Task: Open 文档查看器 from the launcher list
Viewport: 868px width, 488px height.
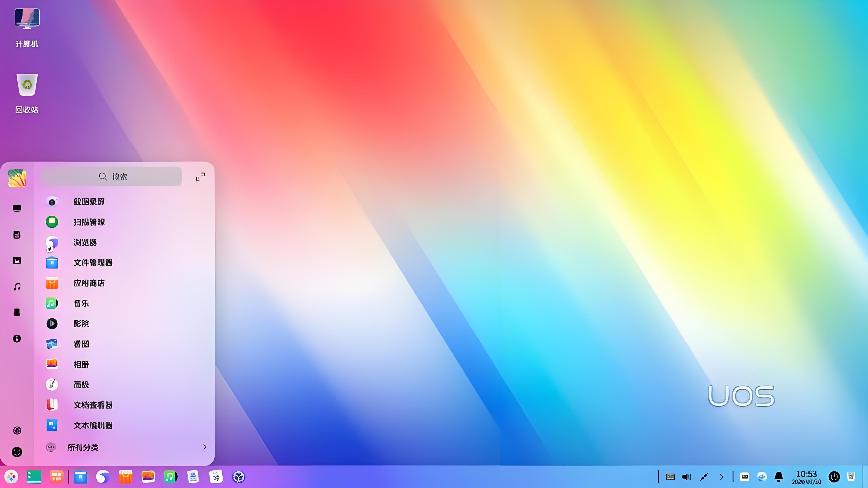Action: [x=125, y=405]
